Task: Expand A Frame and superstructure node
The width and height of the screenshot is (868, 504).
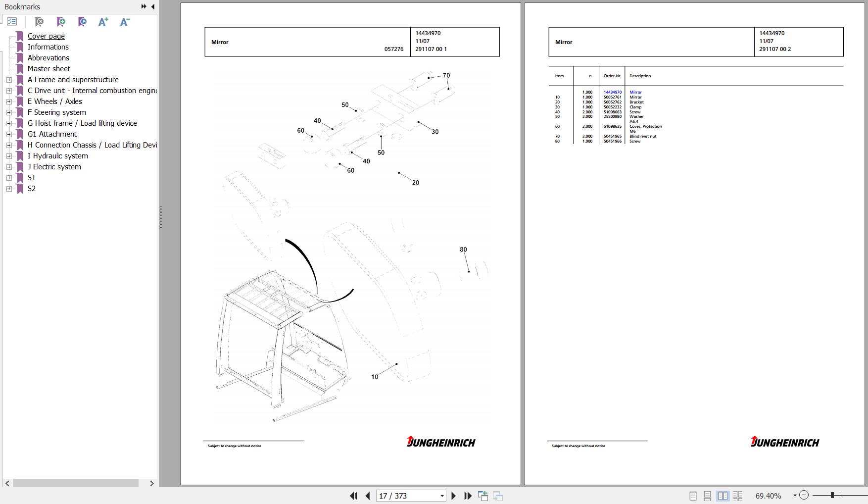Action: point(9,80)
